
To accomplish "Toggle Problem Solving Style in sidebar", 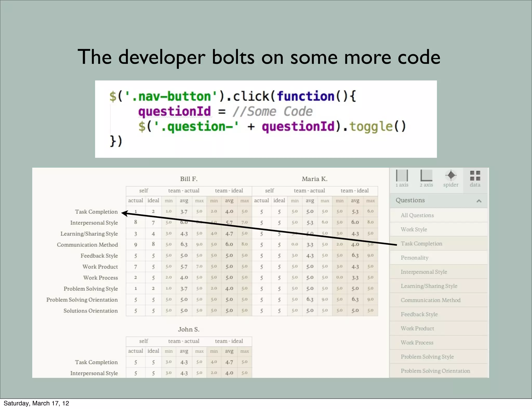I will point(438,357).
